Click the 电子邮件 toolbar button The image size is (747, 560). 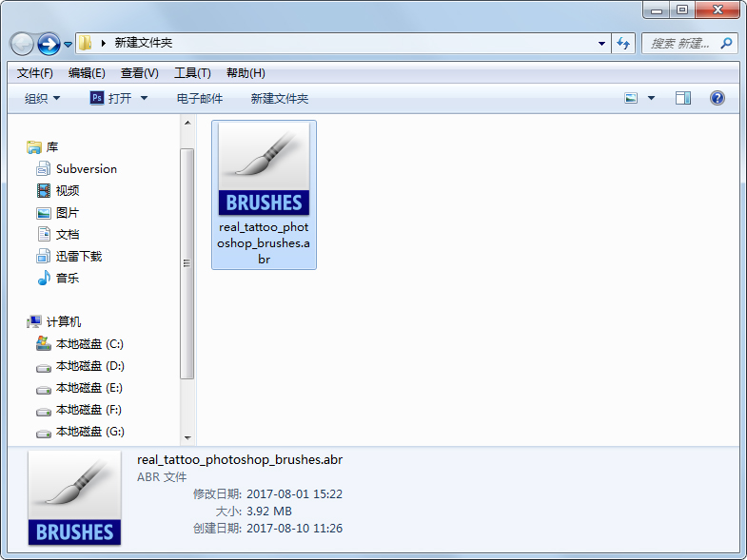tap(200, 98)
